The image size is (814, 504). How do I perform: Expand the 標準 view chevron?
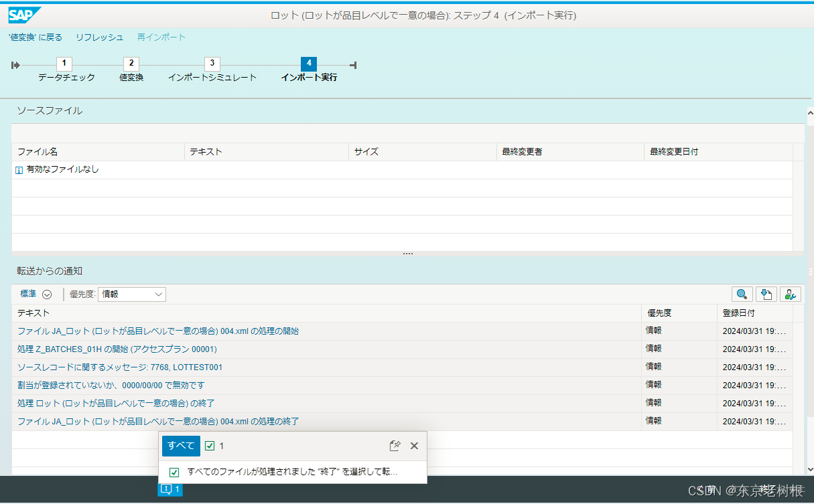click(46, 293)
